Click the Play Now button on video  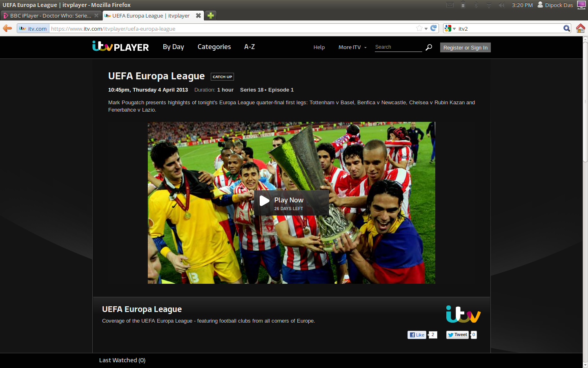[291, 203]
